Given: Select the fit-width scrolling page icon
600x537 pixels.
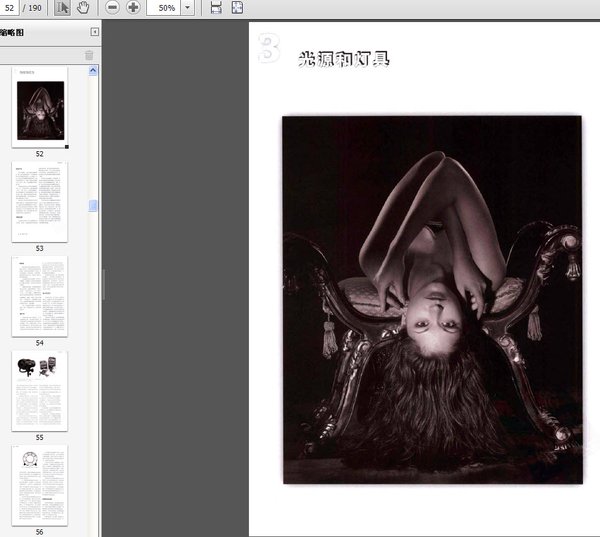Looking at the screenshot, I should coord(216,8).
